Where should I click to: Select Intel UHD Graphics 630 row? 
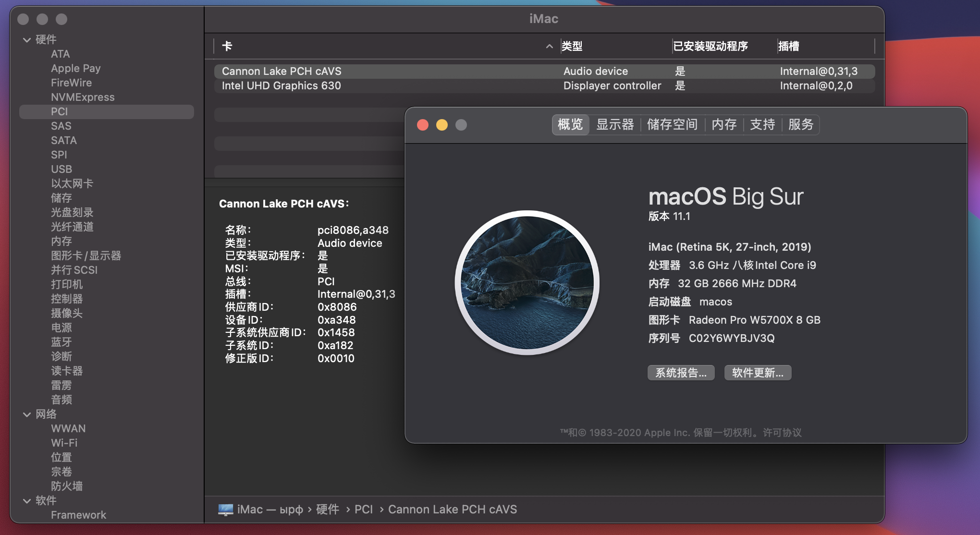[x=281, y=86]
